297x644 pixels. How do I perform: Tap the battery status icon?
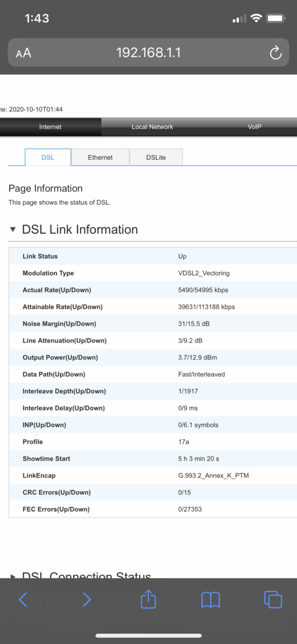coord(276,18)
